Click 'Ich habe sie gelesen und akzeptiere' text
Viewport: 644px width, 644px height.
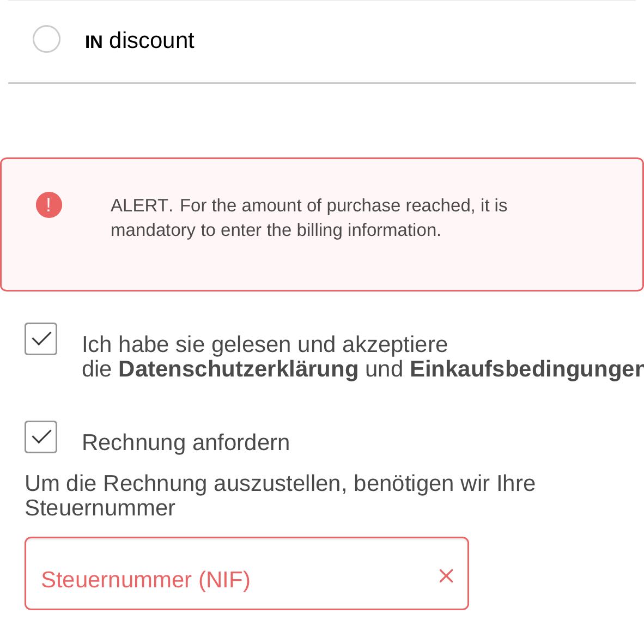coord(264,344)
